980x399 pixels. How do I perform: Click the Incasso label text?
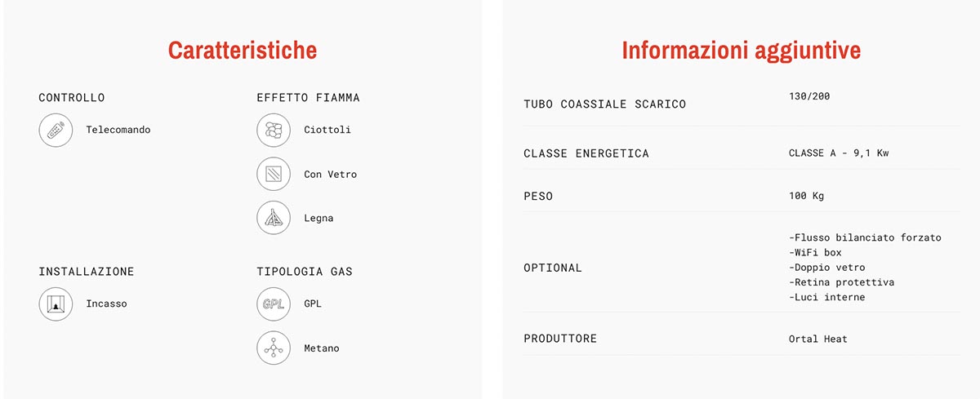tap(106, 304)
